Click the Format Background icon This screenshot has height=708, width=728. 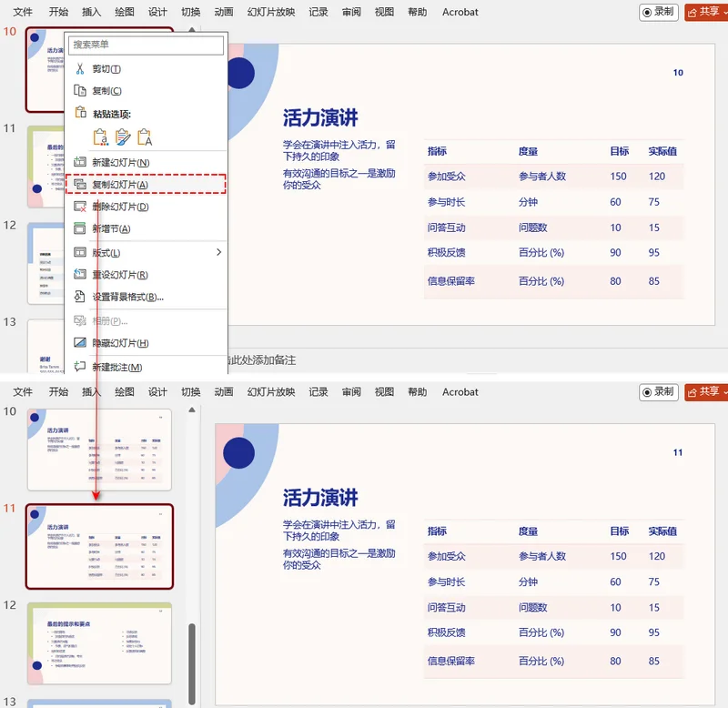click(80, 296)
